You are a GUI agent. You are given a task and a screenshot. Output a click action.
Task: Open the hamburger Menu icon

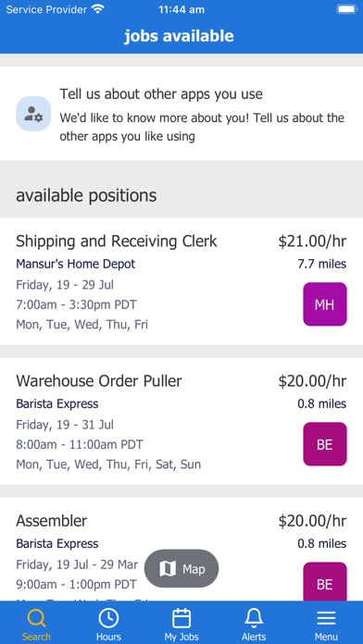click(326, 618)
